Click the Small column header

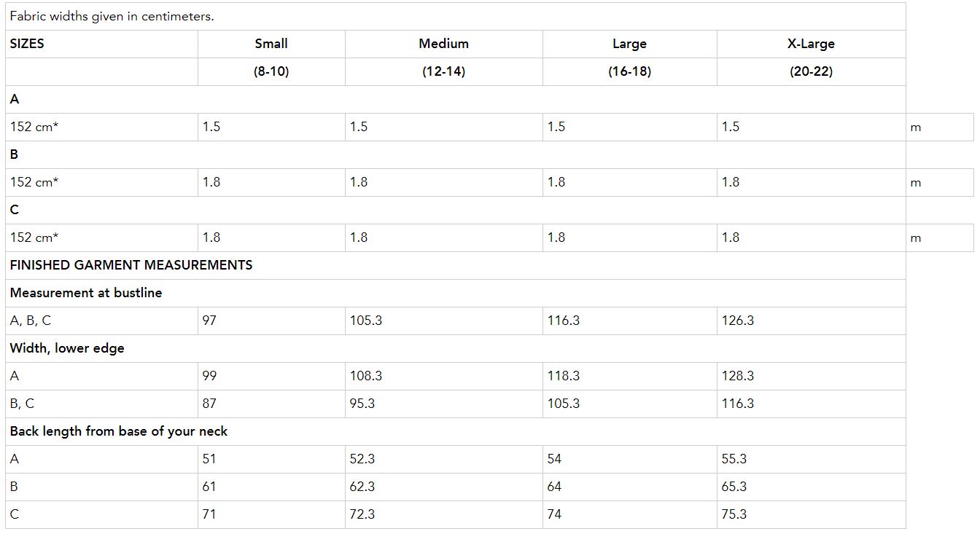[x=271, y=44]
